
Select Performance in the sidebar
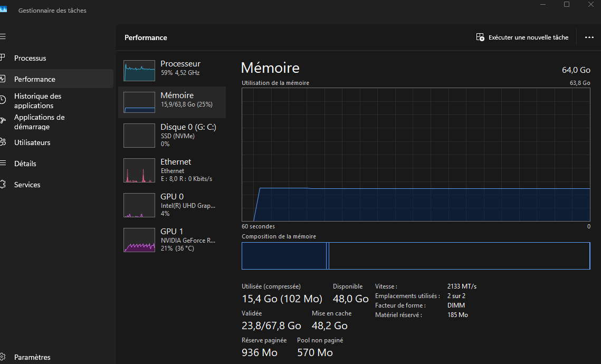coord(34,79)
